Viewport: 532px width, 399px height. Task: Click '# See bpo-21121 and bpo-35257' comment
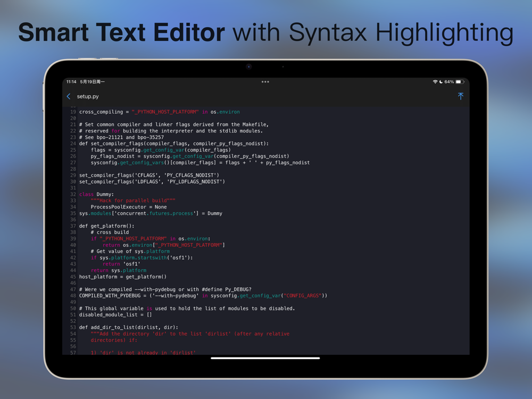click(x=121, y=137)
